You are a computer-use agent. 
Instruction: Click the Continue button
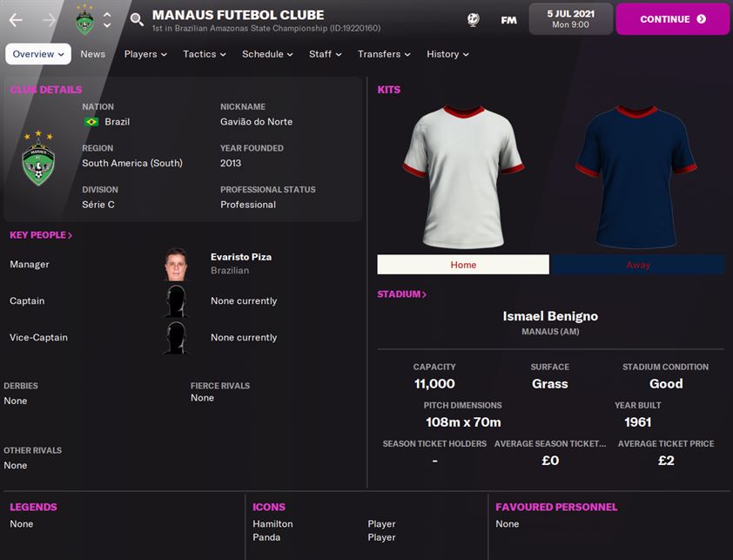pyautogui.click(x=673, y=19)
